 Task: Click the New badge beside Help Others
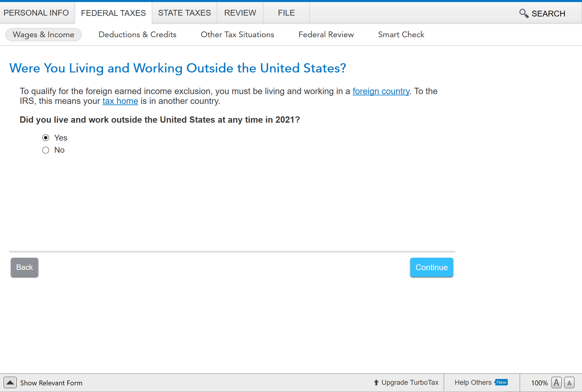tap(501, 382)
